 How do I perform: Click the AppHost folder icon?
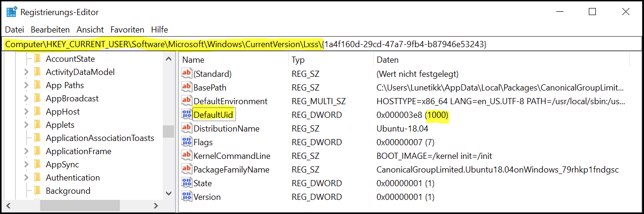pos(37,112)
